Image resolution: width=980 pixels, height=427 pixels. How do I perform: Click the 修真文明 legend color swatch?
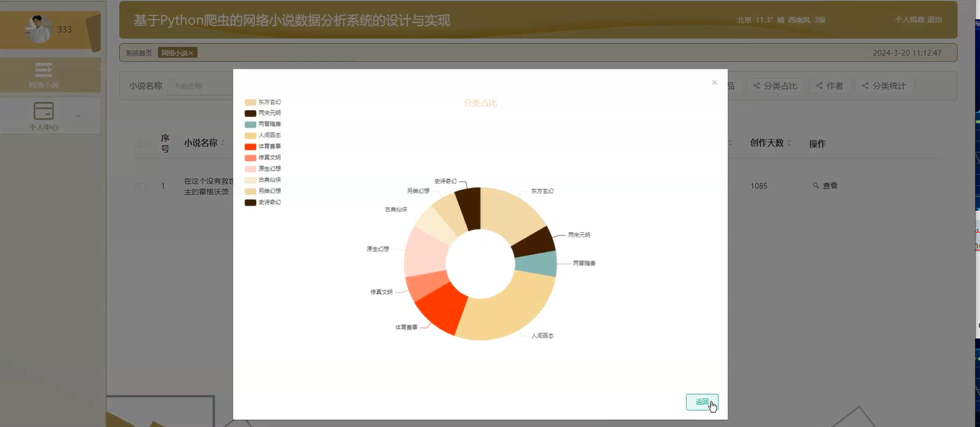point(251,158)
